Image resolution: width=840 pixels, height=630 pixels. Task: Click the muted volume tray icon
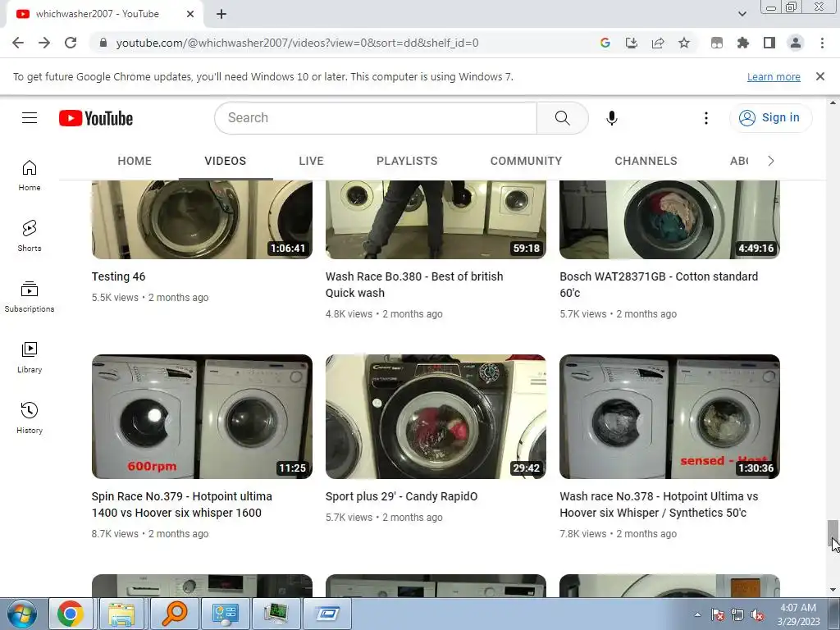click(757, 615)
